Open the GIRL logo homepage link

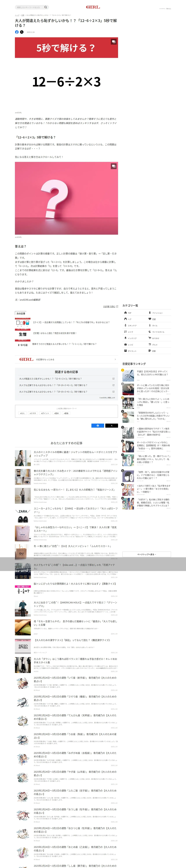(x=93, y=7)
